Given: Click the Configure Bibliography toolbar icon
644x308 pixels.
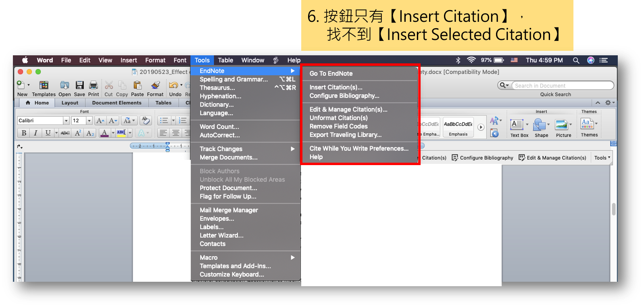Looking at the screenshot, I should [x=455, y=158].
